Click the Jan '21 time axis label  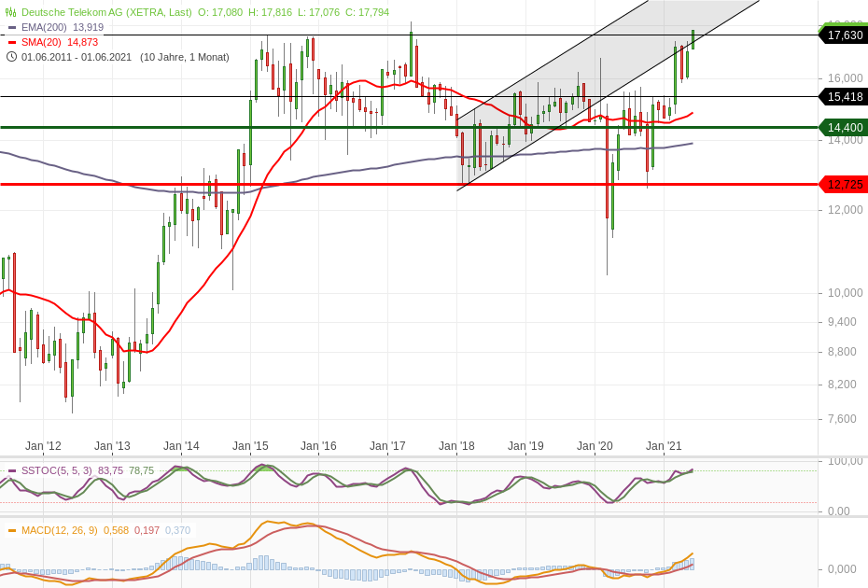coord(664,446)
